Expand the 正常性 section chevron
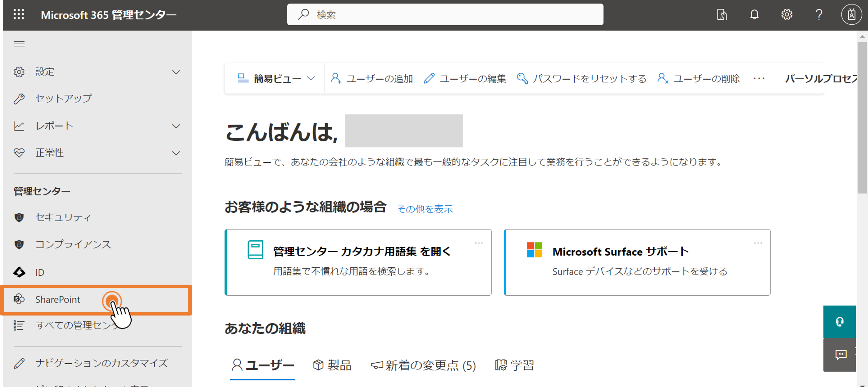 tap(176, 153)
